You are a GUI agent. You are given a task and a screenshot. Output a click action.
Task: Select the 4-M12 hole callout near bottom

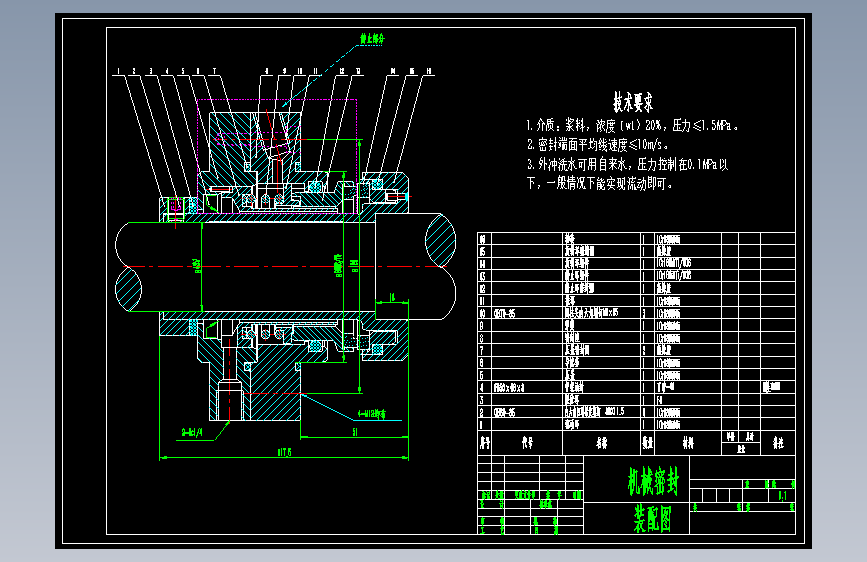click(x=372, y=413)
